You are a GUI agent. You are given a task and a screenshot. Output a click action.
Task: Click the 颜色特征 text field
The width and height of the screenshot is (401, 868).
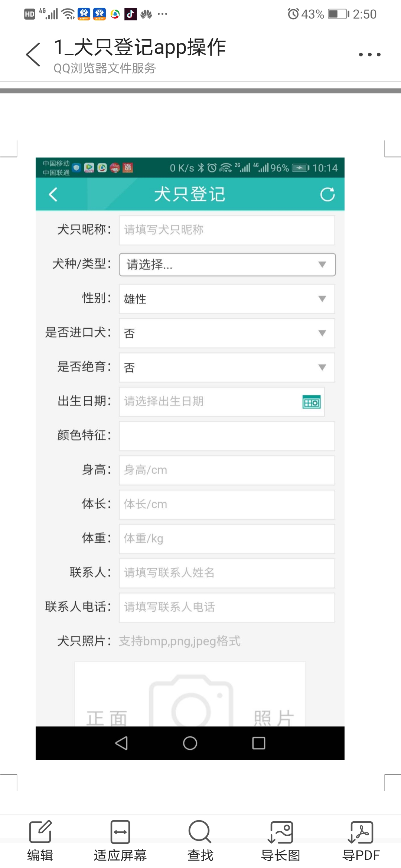227,436
